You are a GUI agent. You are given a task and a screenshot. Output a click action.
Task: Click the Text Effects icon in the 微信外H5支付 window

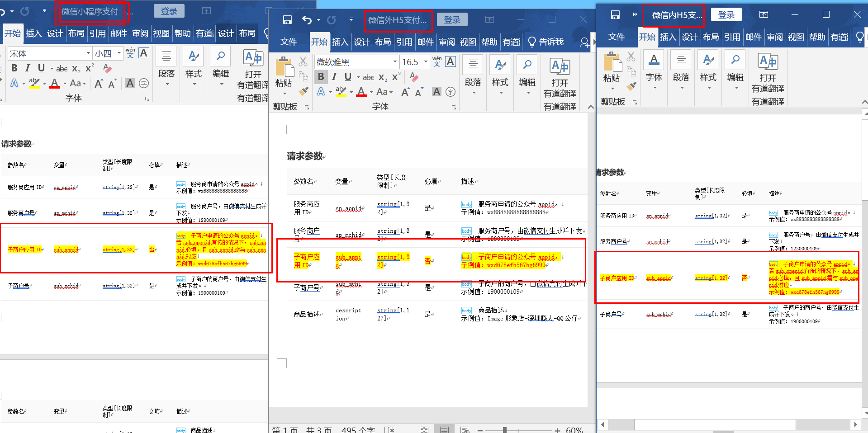[x=321, y=92]
